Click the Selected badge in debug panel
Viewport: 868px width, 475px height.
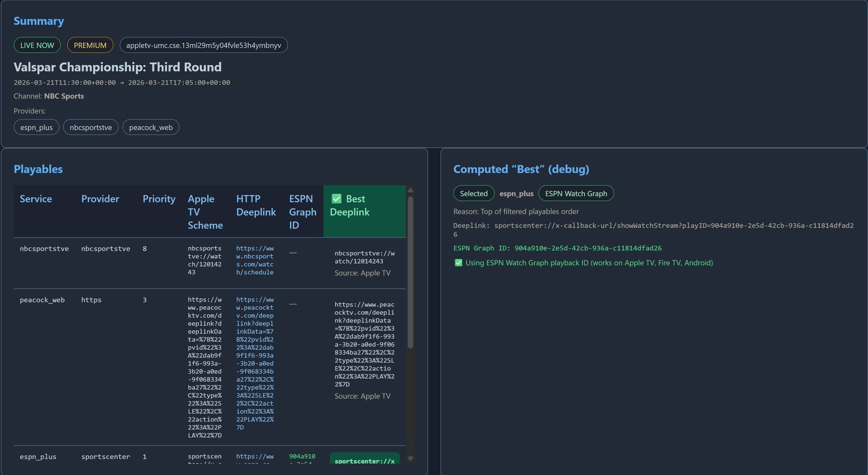click(474, 194)
